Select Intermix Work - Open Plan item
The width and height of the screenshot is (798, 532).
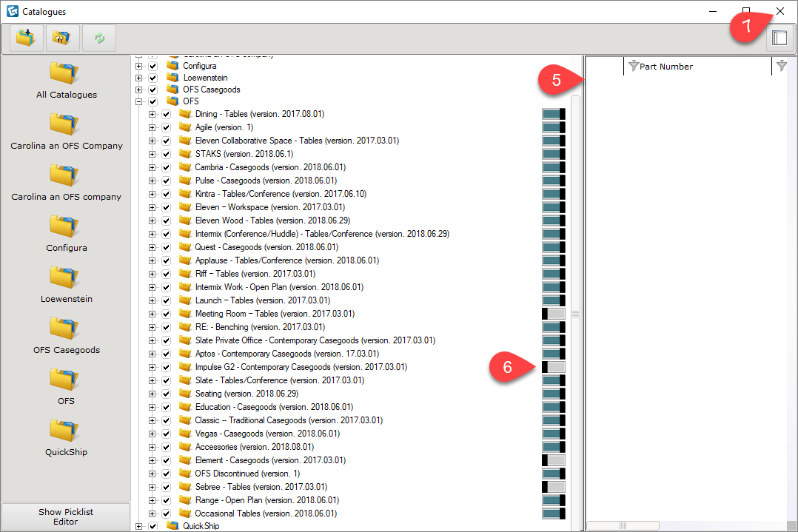[279, 287]
